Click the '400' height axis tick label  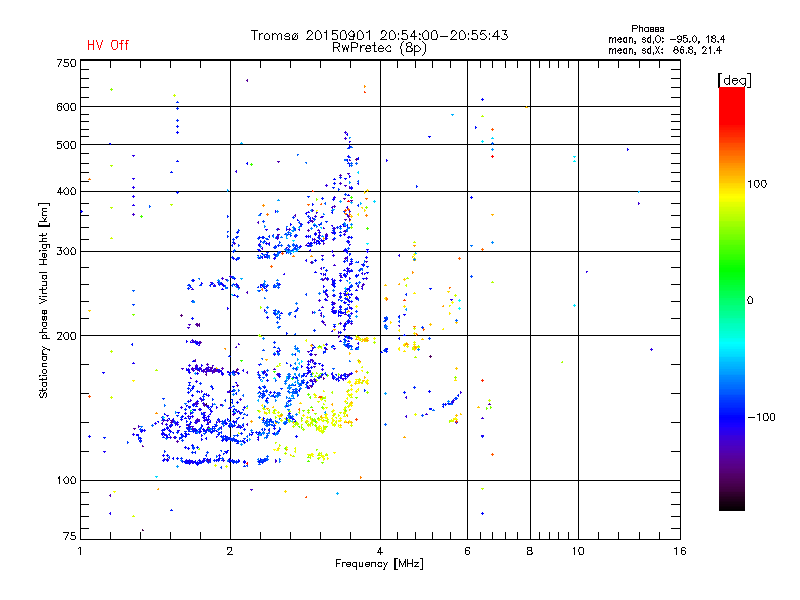click(x=66, y=191)
